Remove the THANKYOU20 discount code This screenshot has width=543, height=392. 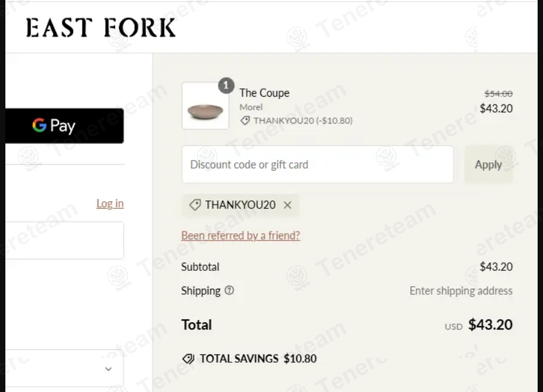click(288, 205)
